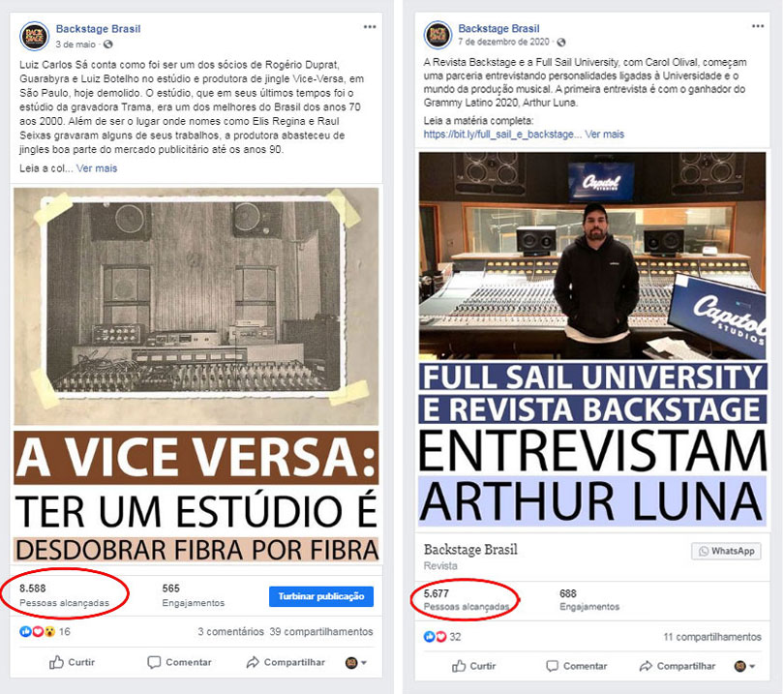Open the Arthur Luna studio photo
Image resolution: width=784 pixels, height=694 pixels.
(x=592, y=256)
